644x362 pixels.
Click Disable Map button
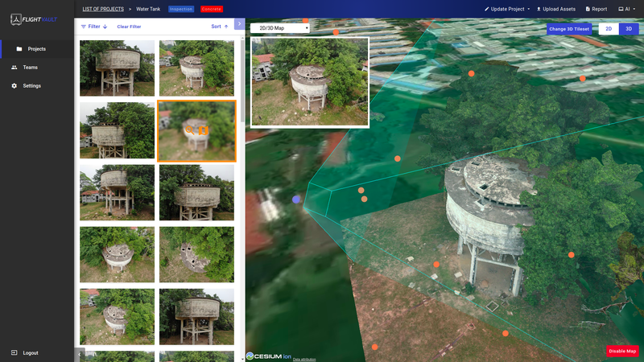click(622, 351)
